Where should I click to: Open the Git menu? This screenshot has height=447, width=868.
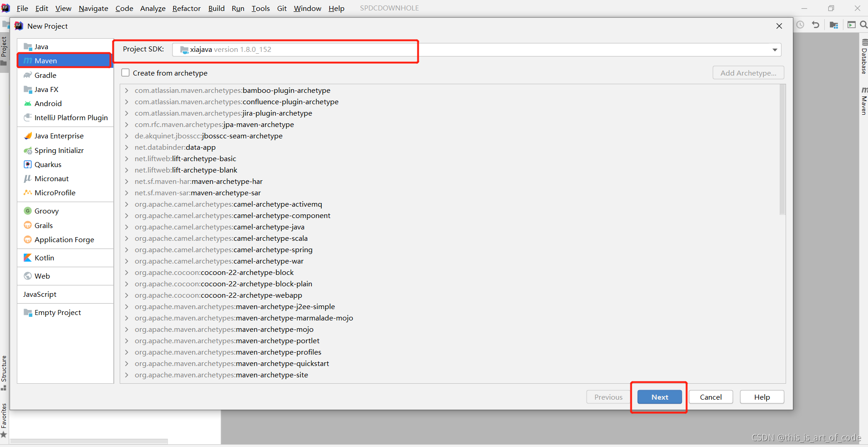282,8
